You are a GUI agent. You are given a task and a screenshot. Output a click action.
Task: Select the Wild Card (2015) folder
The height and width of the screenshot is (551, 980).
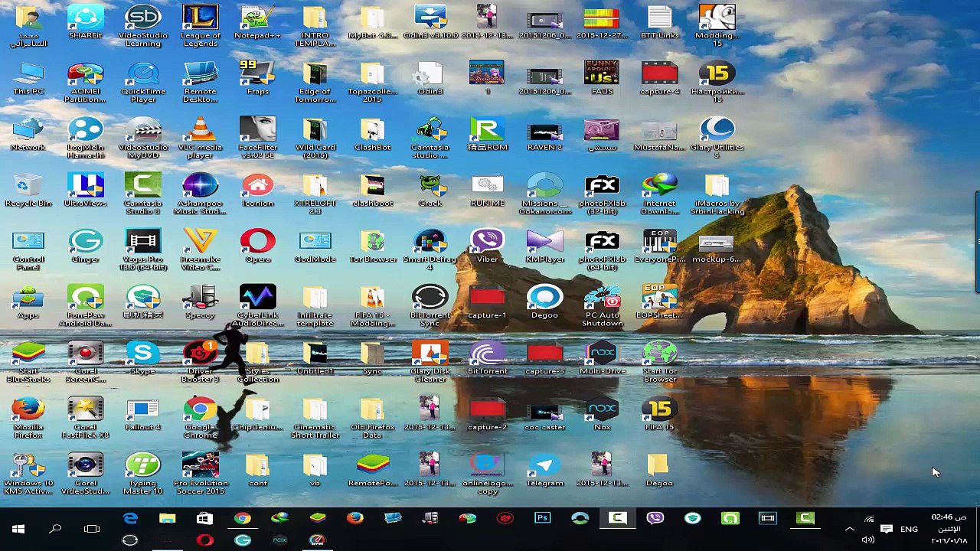tap(315, 139)
